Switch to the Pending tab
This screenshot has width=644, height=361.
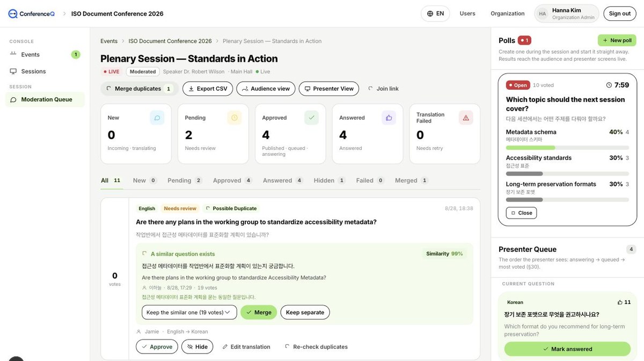click(x=185, y=180)
